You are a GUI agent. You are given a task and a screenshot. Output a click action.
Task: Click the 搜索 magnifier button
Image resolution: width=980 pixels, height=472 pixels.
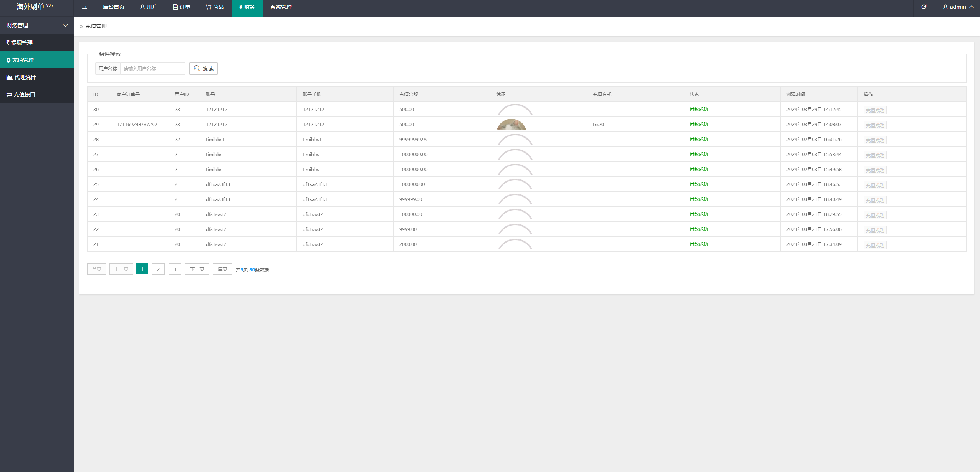click(203, 68)
